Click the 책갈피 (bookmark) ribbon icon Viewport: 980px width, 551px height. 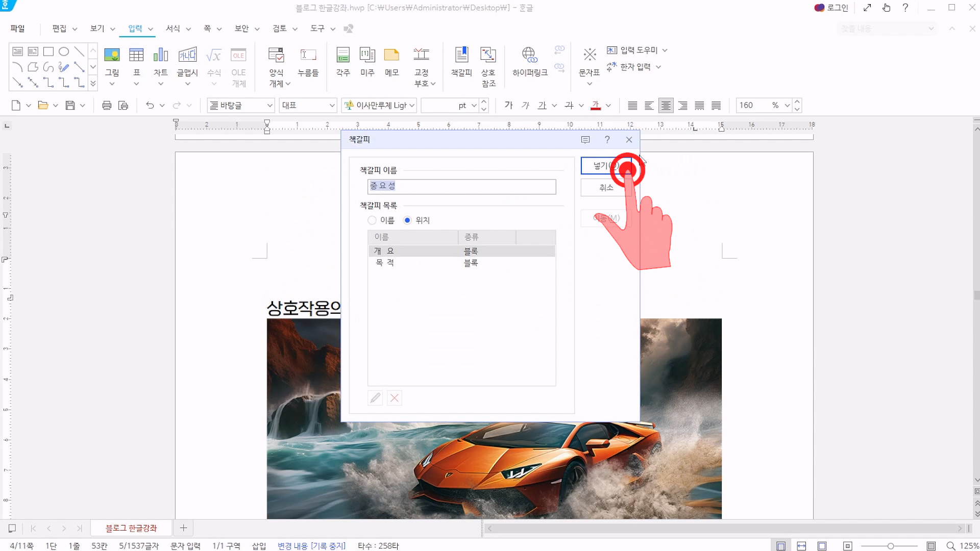(461, 55)
